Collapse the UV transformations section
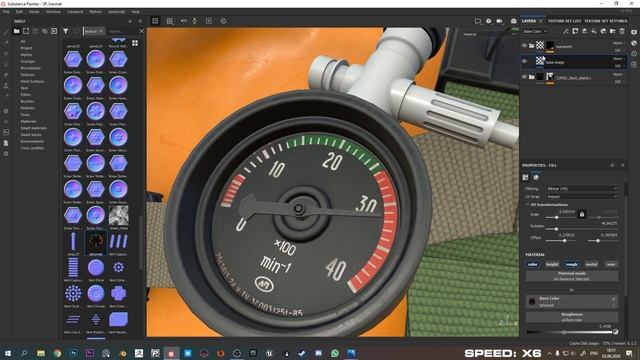The height and width of the screenshot is (360, 640). pos(527,204)
